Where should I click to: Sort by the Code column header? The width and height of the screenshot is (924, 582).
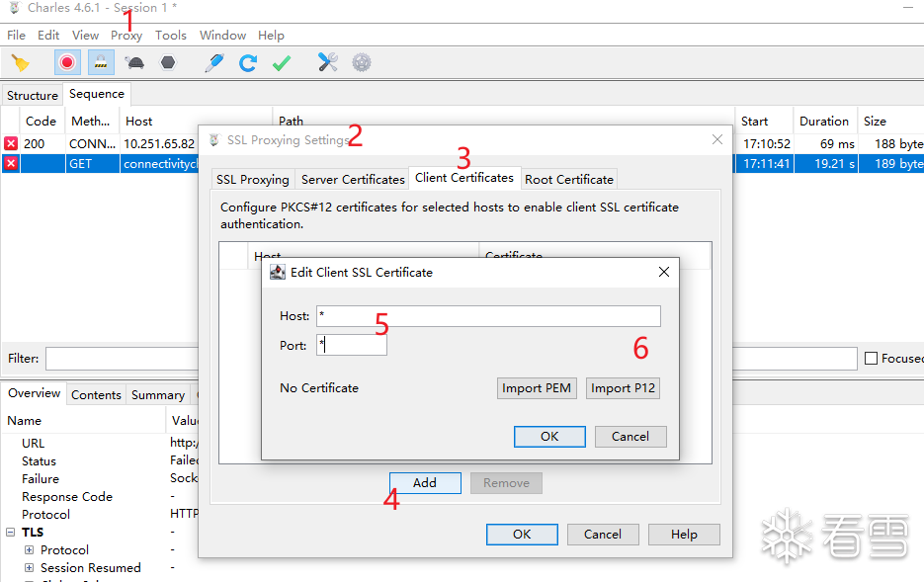pos(42,122)
